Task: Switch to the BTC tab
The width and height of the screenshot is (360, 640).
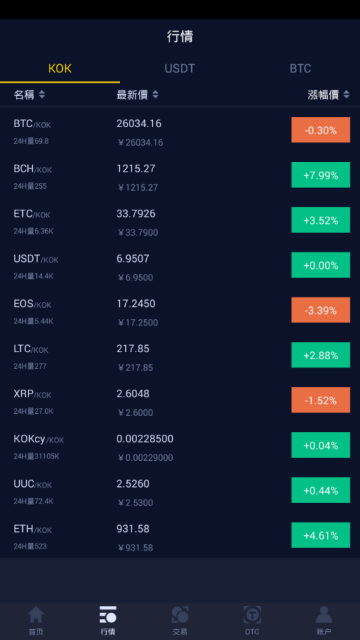Action: pos(300,69)
